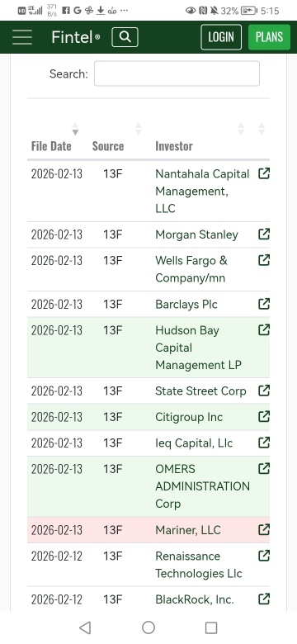Open the hamburger navigation menu
The image size is (297, 644).
coord(22,37)
